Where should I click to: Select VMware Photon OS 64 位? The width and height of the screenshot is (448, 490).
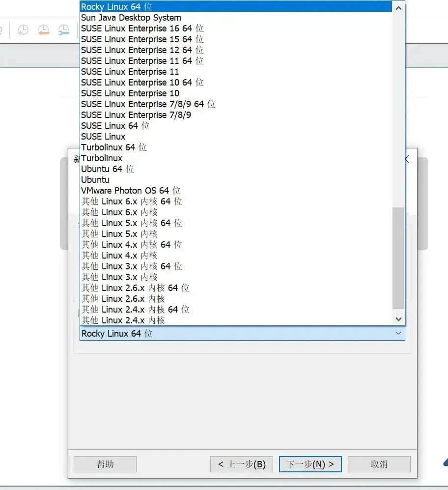click(236, 191)
